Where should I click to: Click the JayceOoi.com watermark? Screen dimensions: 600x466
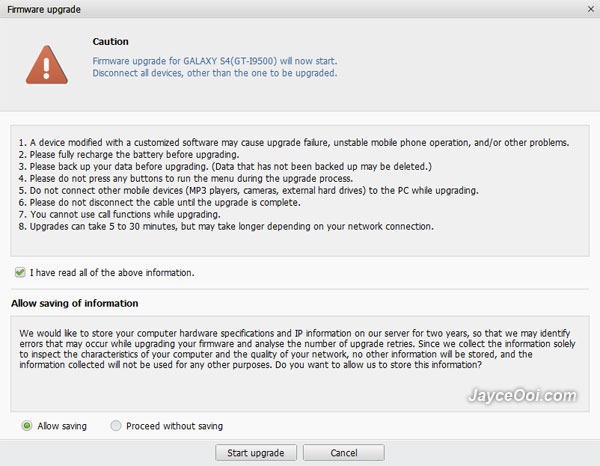tap(522, 396)
